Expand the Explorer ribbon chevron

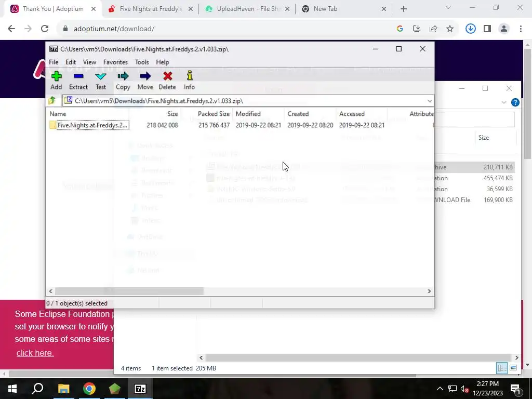tap(504, 102)
